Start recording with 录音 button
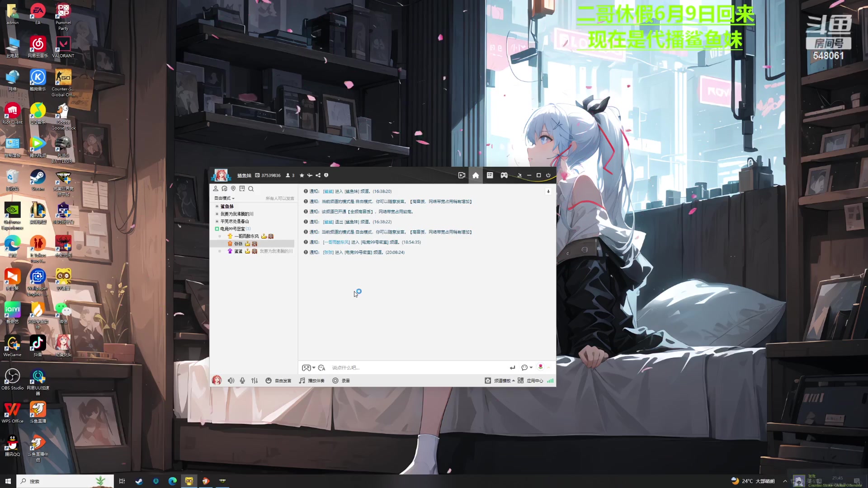 341,381
